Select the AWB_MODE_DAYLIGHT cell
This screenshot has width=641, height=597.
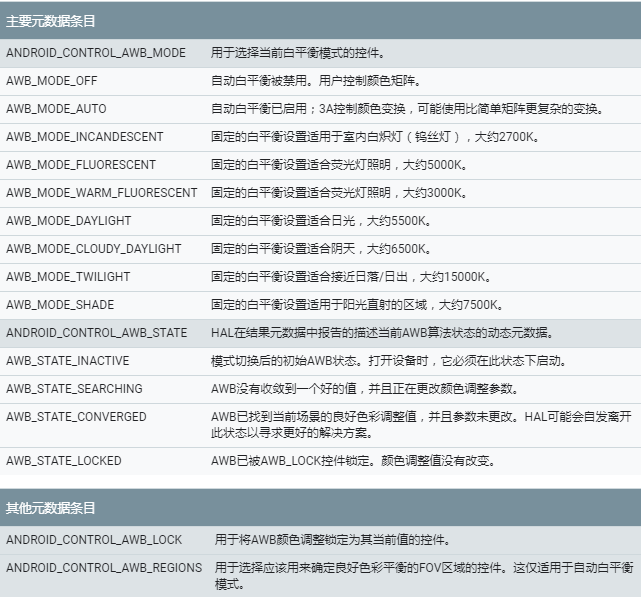(68, 221)
